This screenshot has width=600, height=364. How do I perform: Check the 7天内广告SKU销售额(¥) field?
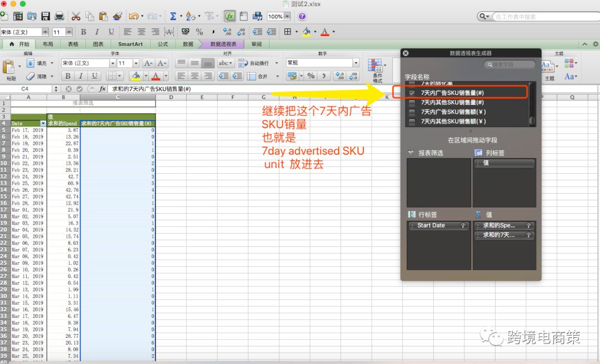tap(412, 112)
